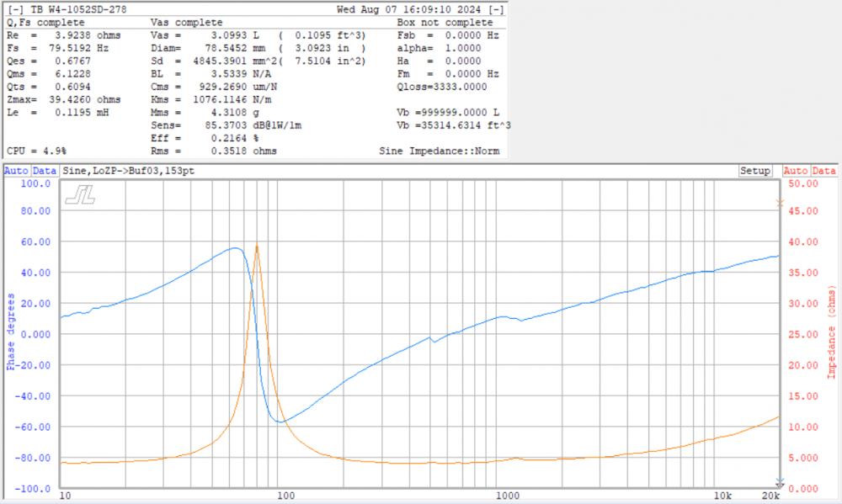Open the blue Data button for phase
The height and width of the screenshot is (504, 842).
44,171
